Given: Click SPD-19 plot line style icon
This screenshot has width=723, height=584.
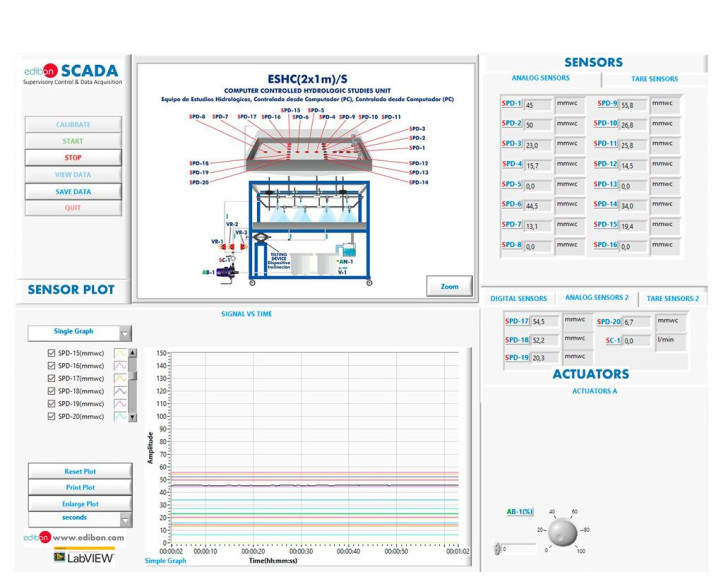Looking at the screenshot, I should [120, 404].
